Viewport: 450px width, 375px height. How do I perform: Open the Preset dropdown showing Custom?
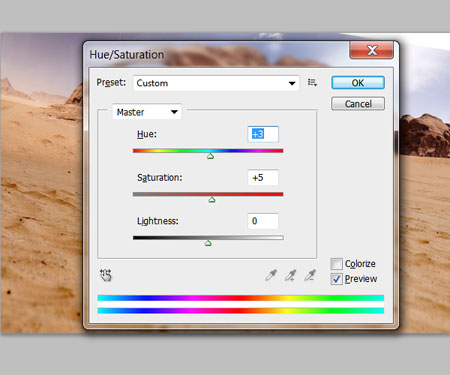click(x=216, y=83)
